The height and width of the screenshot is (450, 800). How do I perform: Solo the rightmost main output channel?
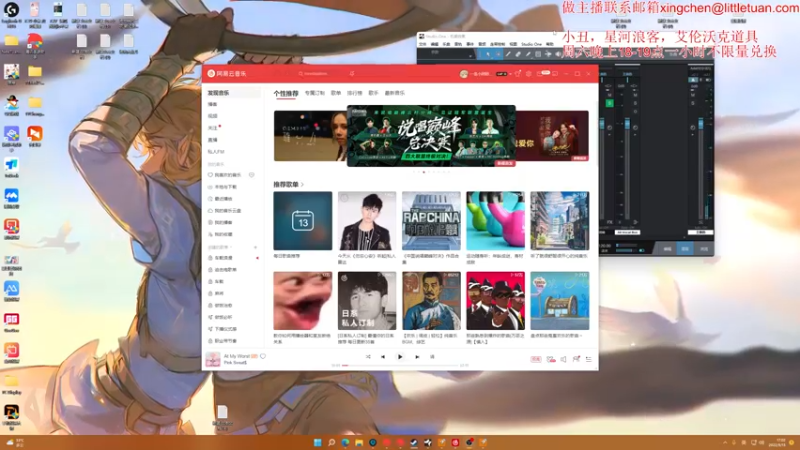pos(693,103)
